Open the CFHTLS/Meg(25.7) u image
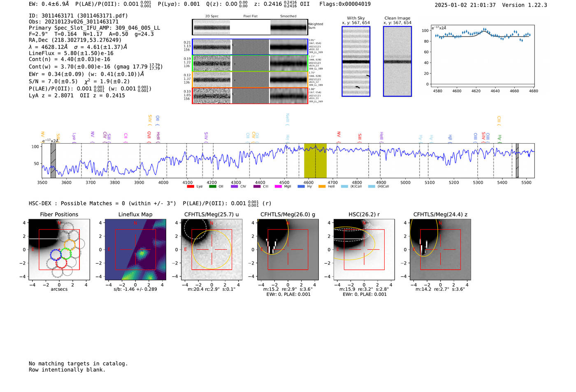 point(211,250)
